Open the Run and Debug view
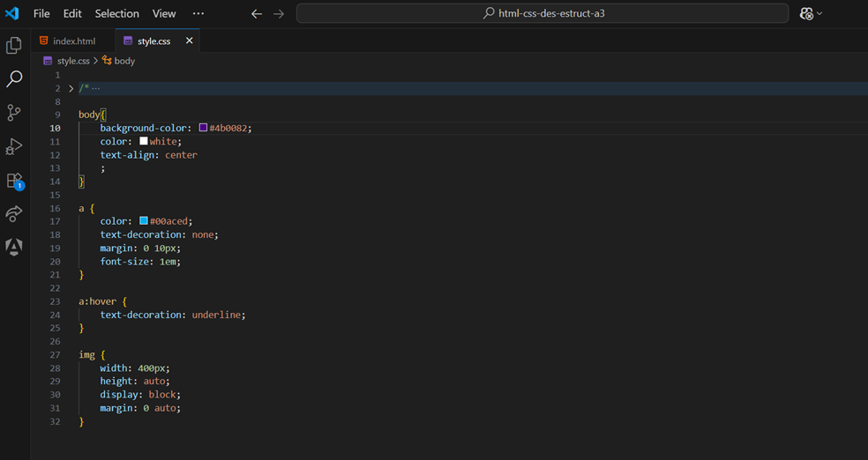The height and width of the screenshot is (460, 868). 14,146
